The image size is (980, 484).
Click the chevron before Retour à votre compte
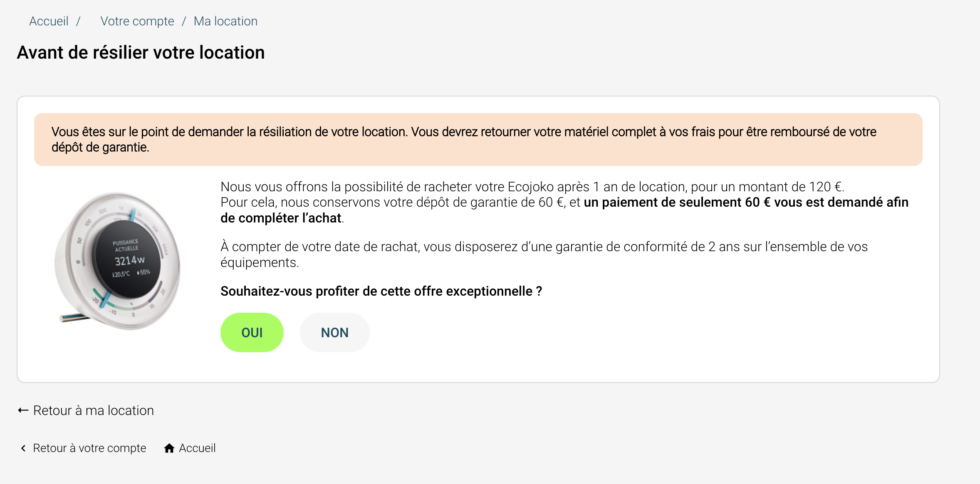pos(23,448)
